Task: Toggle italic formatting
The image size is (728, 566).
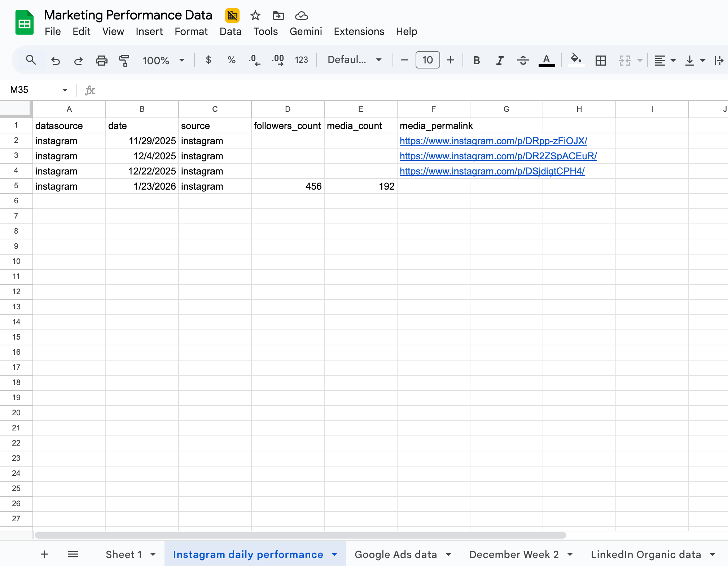Action: 499,60
